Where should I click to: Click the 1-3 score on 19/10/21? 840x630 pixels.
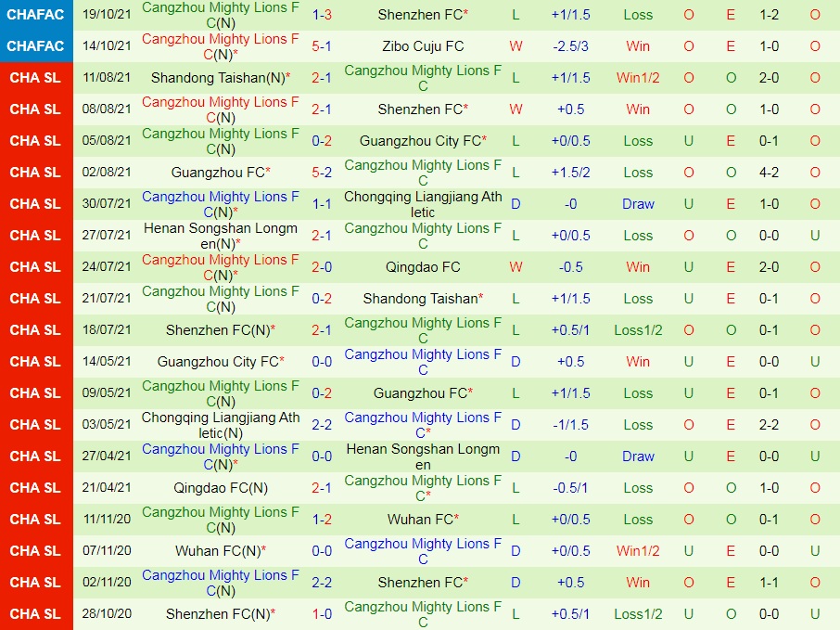[322, 15]
